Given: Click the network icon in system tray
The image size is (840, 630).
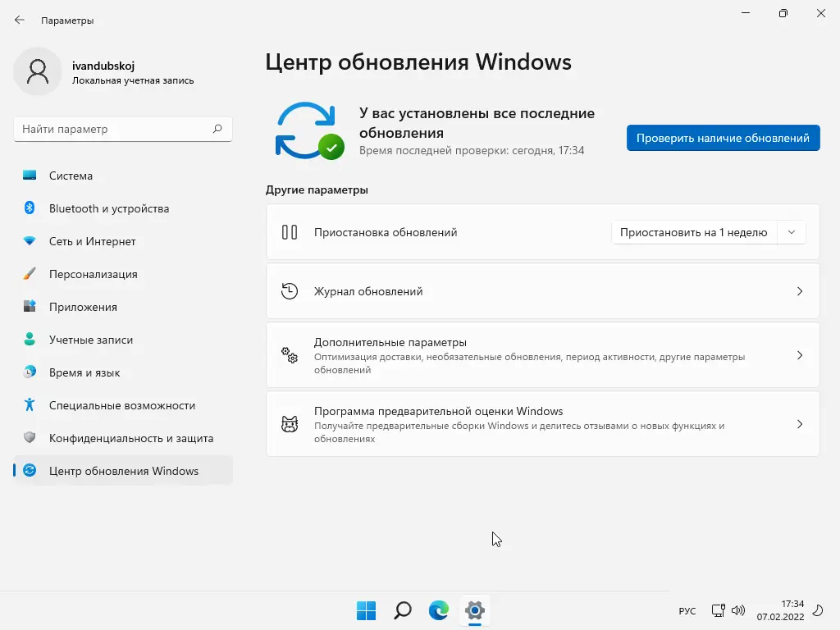Looking at the screenshot, I should coord(718,610).
